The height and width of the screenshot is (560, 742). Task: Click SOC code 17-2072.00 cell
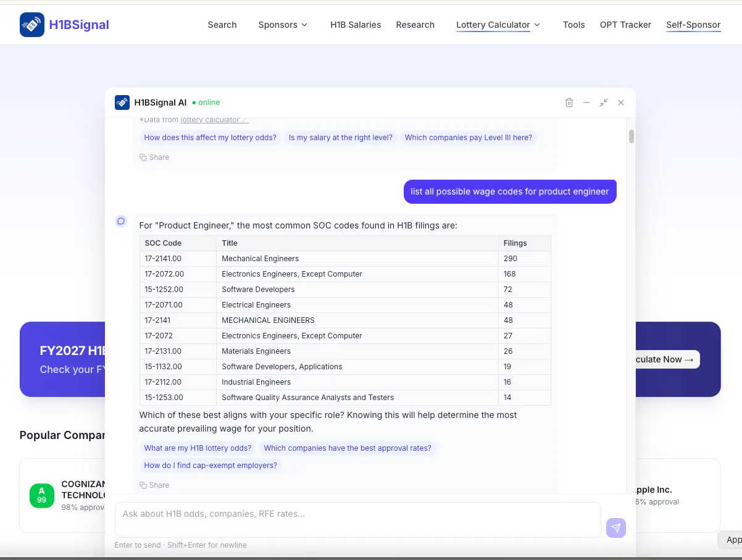pos(178,274)
